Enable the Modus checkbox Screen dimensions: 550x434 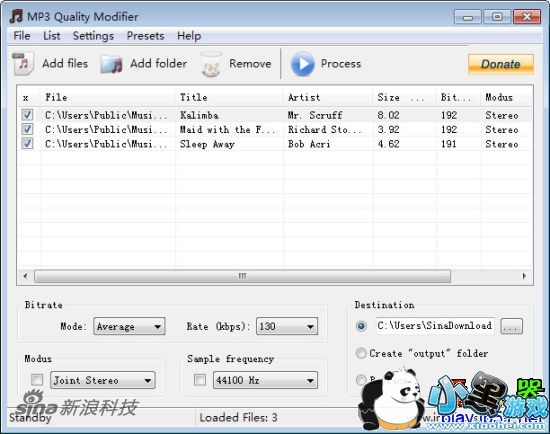37,380
